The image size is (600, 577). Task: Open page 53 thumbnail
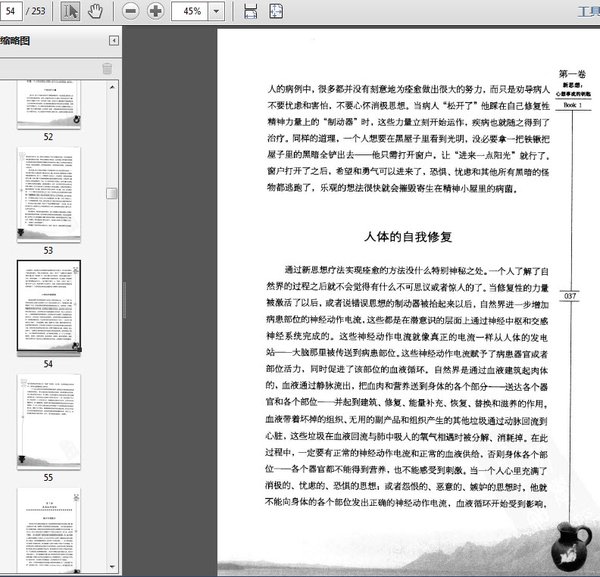pyautogui.click(x=49, y=194)
